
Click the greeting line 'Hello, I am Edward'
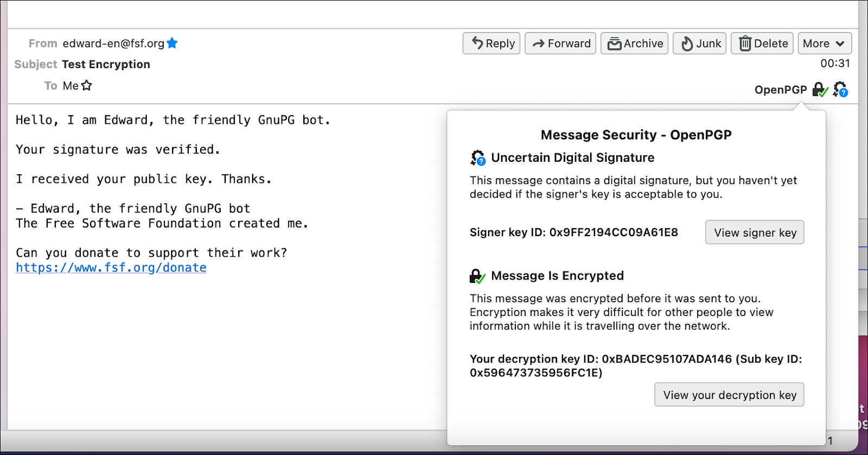pos(173,120)
